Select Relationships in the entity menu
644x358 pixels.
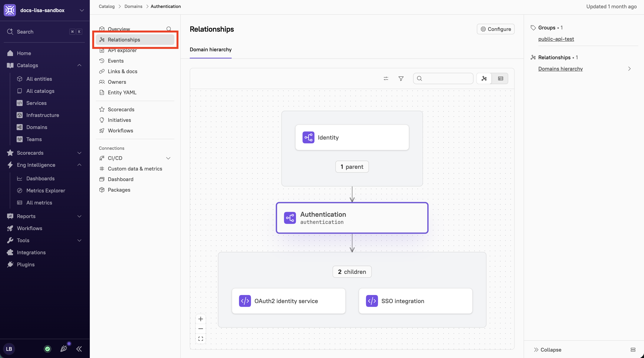pyautogui.click(x=135, y=40)
